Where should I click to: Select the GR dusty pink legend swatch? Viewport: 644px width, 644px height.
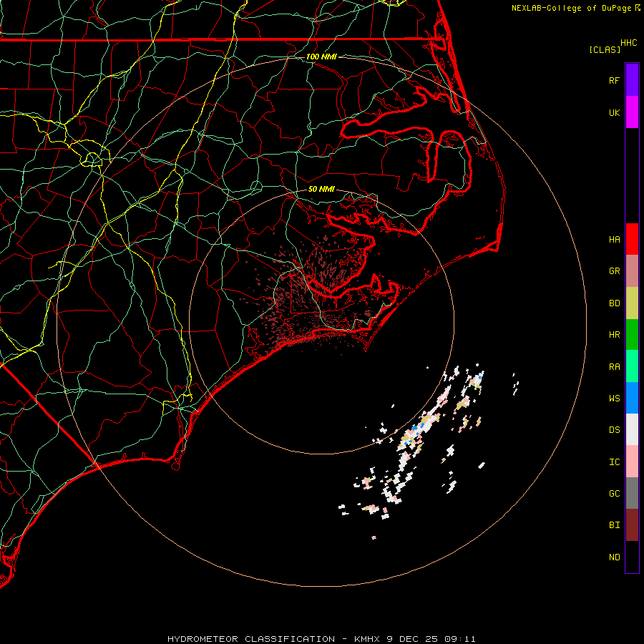(x=632, y=271)
